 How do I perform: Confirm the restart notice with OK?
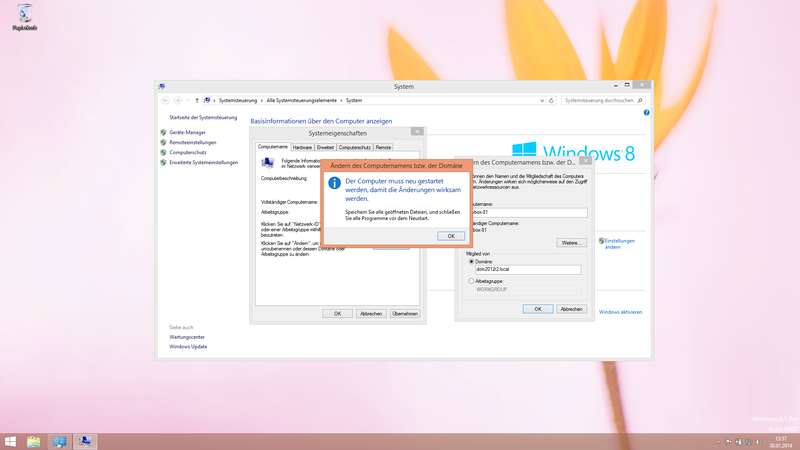(x=451, y=236)
